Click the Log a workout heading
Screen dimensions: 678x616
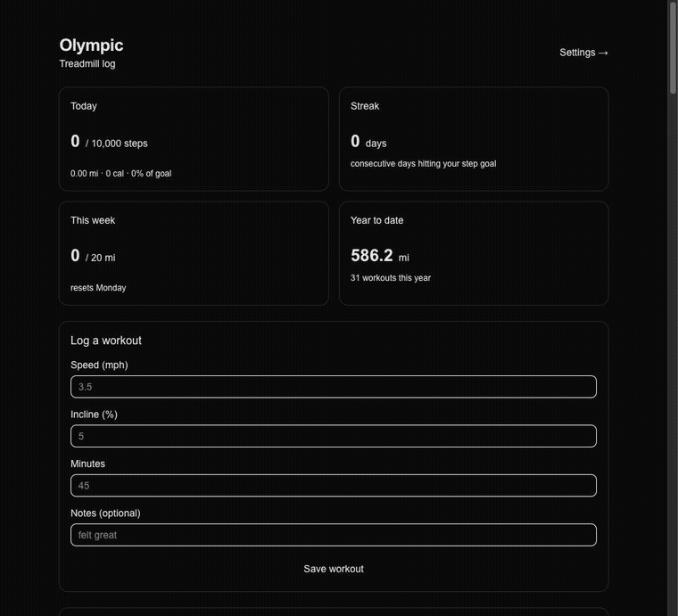tap(106, 341)
